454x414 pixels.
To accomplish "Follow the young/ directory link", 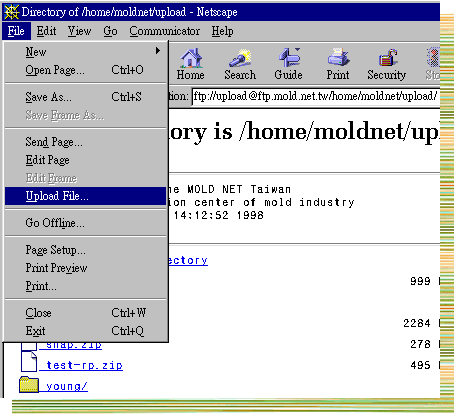I will coord(64,386).
